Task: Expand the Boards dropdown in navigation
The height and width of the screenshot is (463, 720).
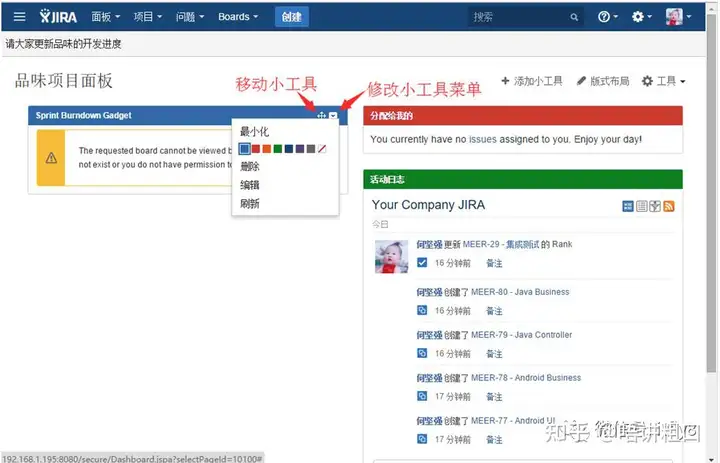Action: (238, 17)
